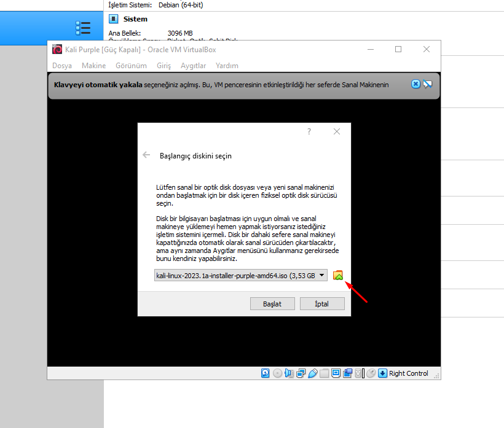Open the Aygıtlar menu

pyautogui.click(x=193, y=66)
